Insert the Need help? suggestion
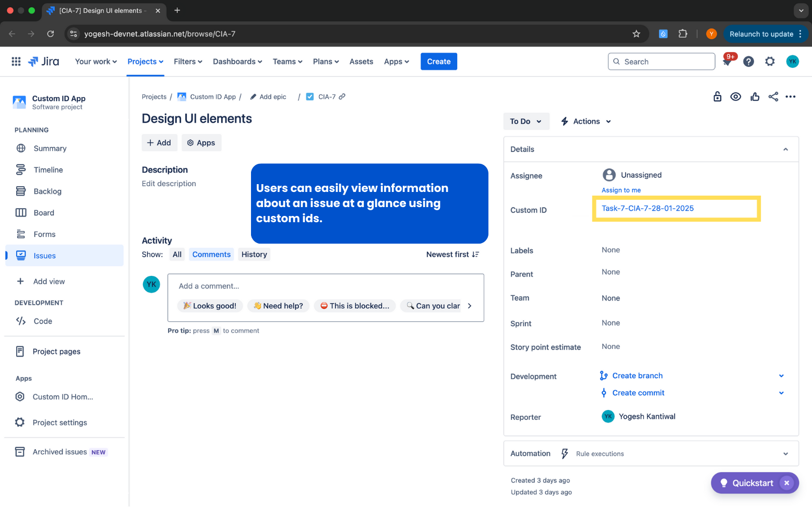The height and width of the screenshot is (507, 812). tap(279, 306)
